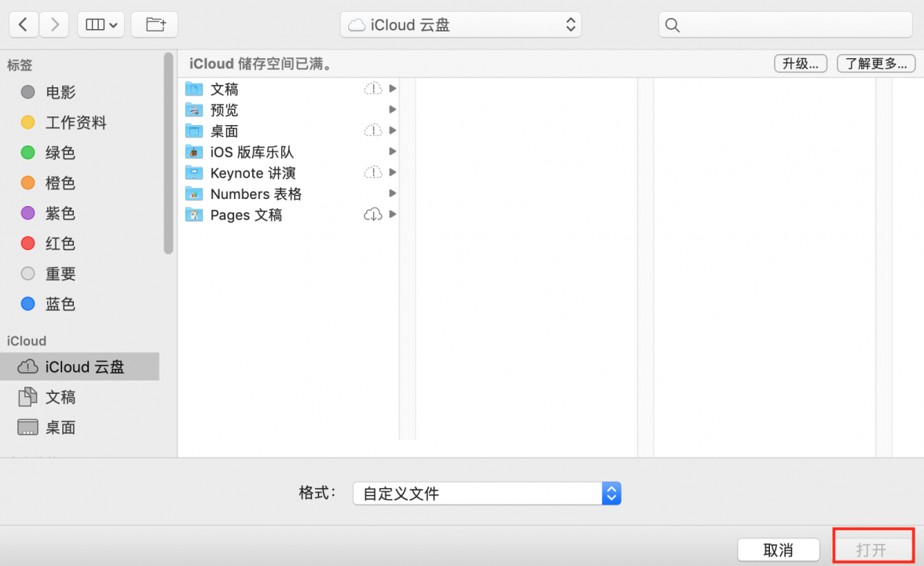Expand the Numbers 表格 folder arrow
This screenshot has height=566, width=924.
393,193
